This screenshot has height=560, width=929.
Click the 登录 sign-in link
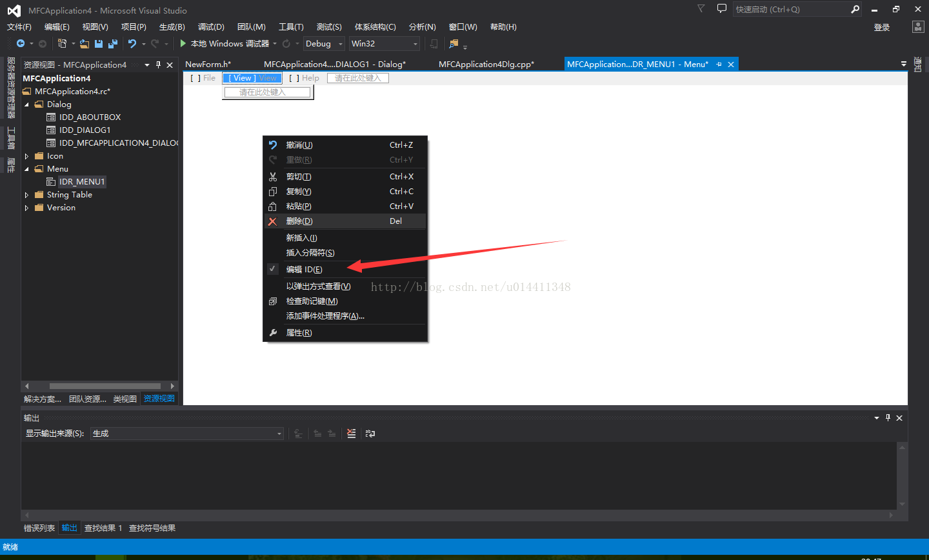882,27
